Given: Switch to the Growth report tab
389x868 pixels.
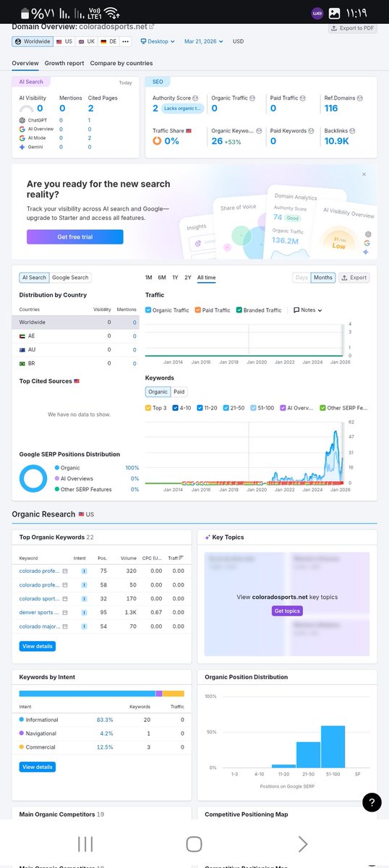Looking at the screenshot, I should pyautogui.click(x=64, y=64).
